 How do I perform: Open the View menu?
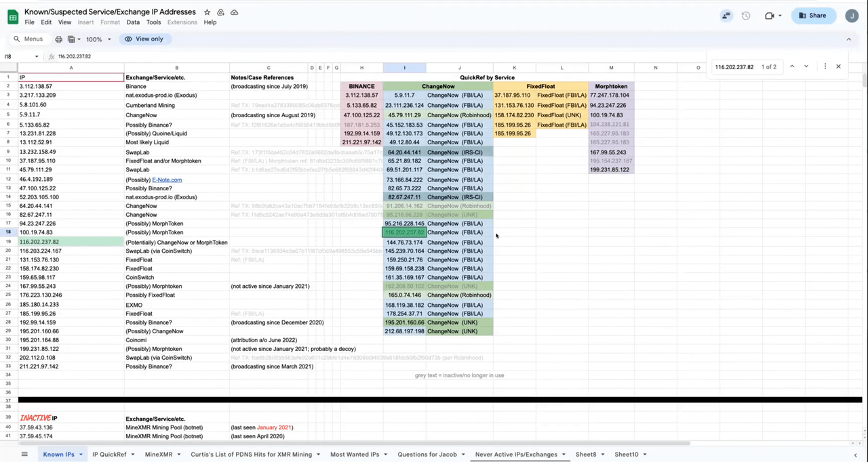click(x=64, y=22)
